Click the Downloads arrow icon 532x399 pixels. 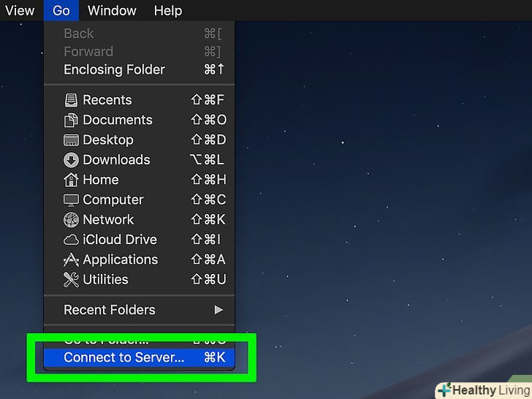tap(71, 160)
